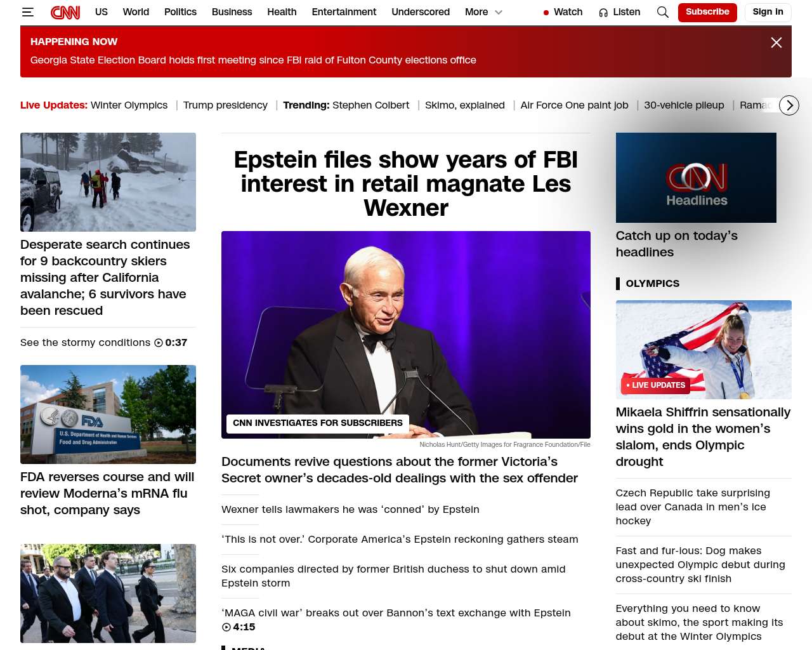
Task: Click the Subscribe button
Action: click(x=707, y=12)
